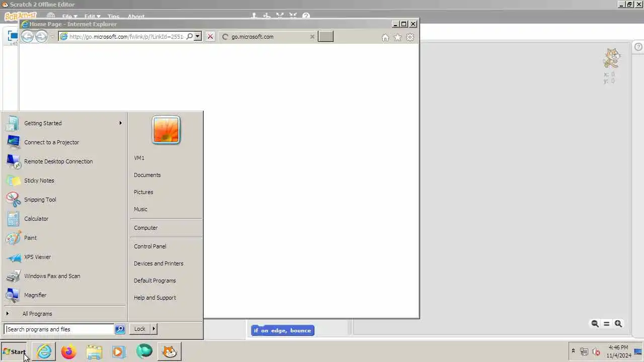Open Favorites with the star icon
Viewport: 644px width, 362px height.
click(397, 37)
